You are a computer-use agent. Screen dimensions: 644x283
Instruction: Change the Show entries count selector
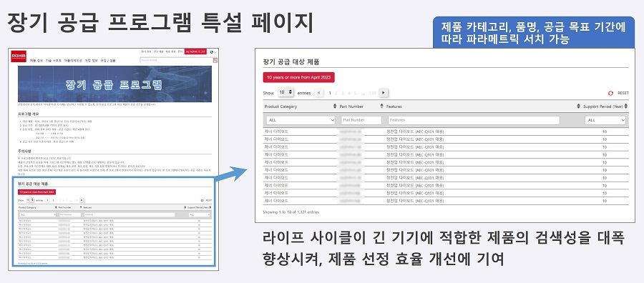(286, 93)
